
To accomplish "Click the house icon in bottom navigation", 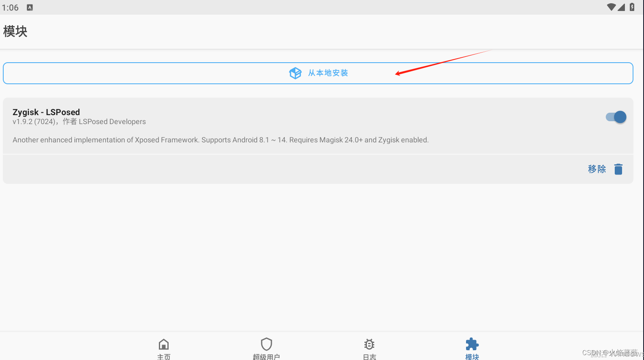I will tap(164, 344).
